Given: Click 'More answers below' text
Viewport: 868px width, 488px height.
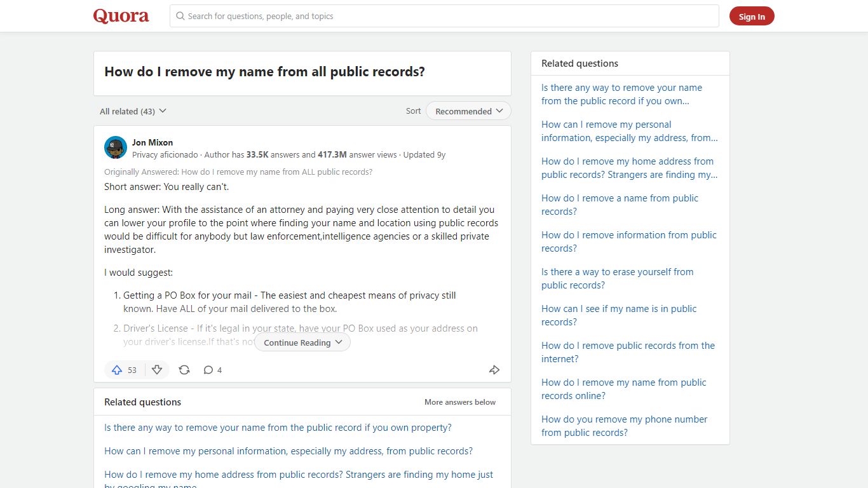Looking at the screenshot, I should pyautogui.click(x=460, y=402).
